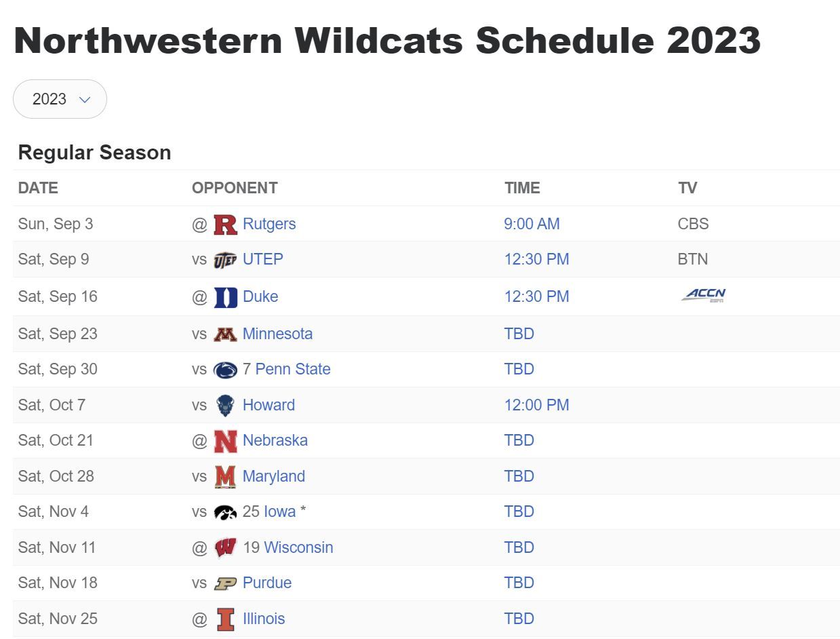The height and width of the screenshot is (639, 840).
Task: Click the Nebraska N logo
Action: click(225, 441)
